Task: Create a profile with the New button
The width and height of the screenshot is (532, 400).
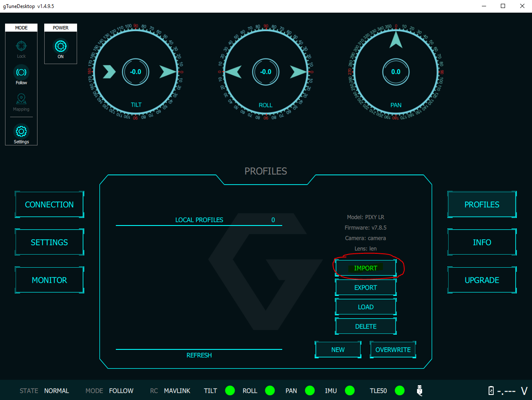Action: (x=338, y=349)
